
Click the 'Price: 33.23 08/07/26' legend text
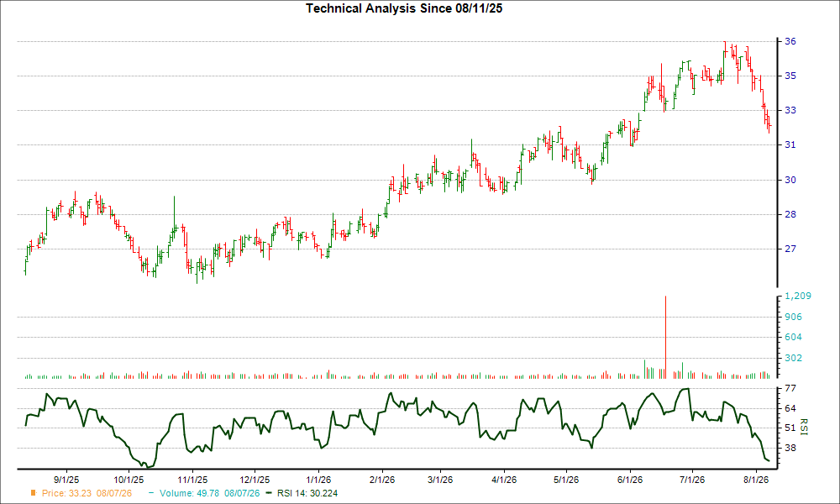pyautogui.click(x=87, y=493)
